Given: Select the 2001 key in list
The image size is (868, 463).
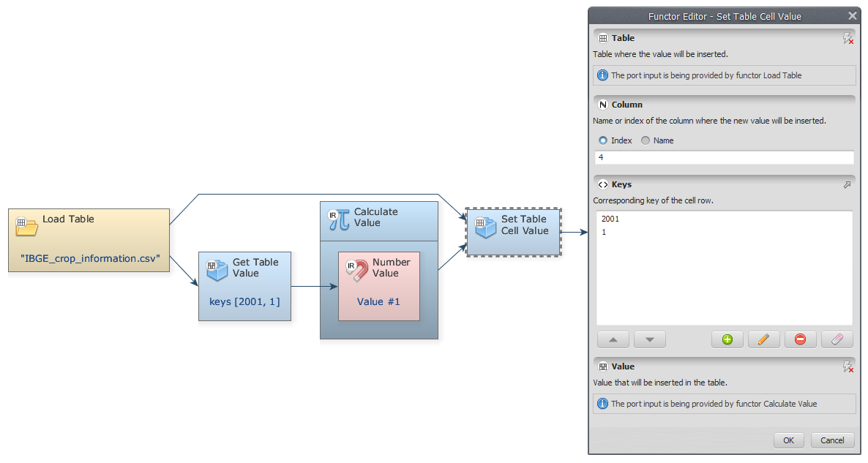Looking at the screenshot, I should coord(610,219).
